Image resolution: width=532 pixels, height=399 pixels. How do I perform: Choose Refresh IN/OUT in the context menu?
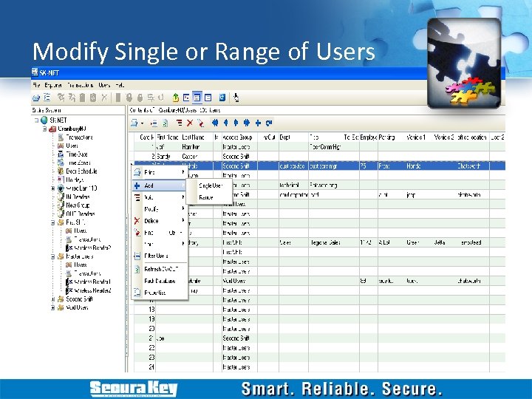click(x=160, y=269)
